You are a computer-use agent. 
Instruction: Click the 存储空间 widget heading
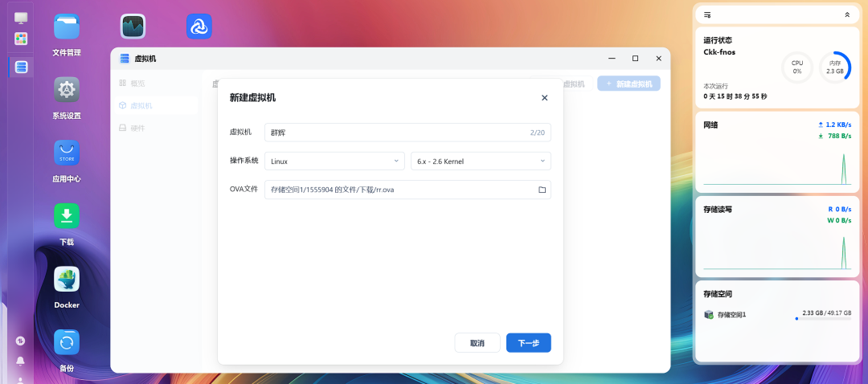pos(718,294)
